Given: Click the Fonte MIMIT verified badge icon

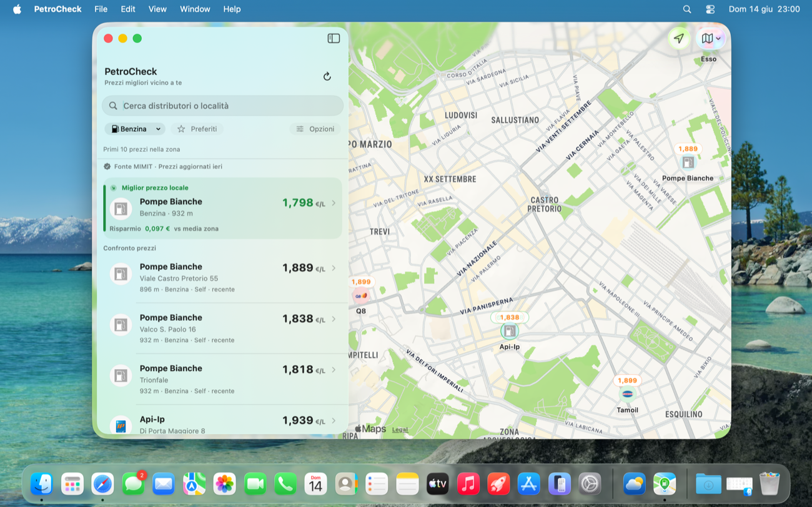Looking at the screenshot, I should coord(107,167).
